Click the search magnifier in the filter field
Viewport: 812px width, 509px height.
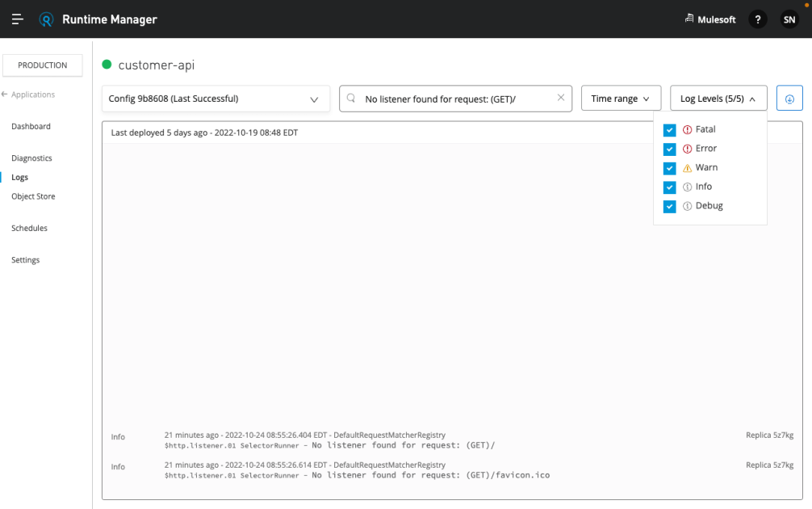(x=350, y=98)
